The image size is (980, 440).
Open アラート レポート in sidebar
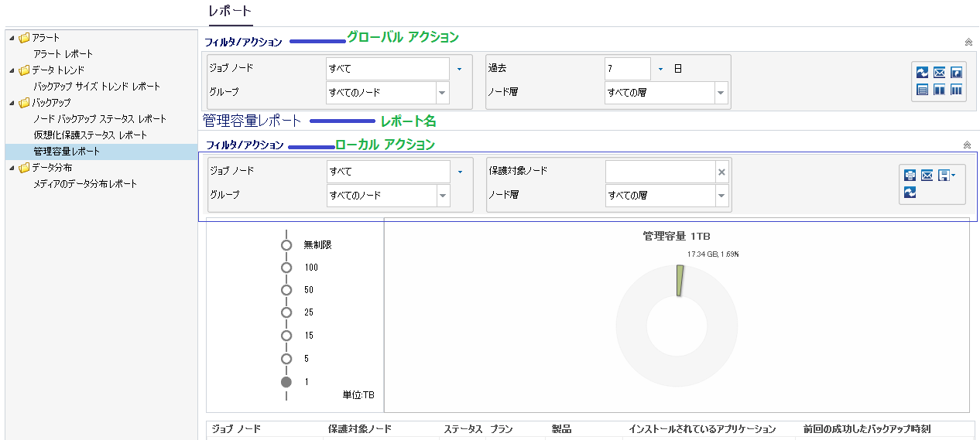click(63, 54)
